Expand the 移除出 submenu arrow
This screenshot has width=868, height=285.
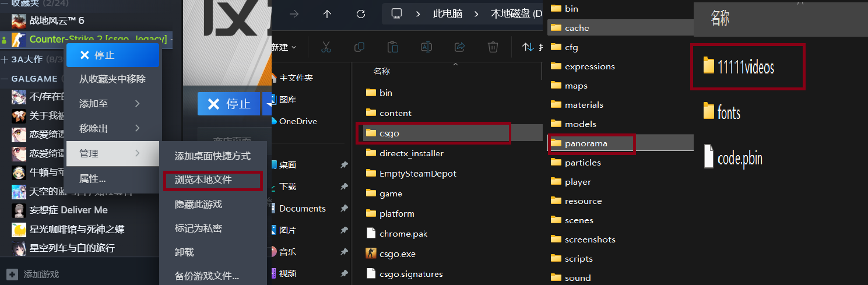point(138,128)
